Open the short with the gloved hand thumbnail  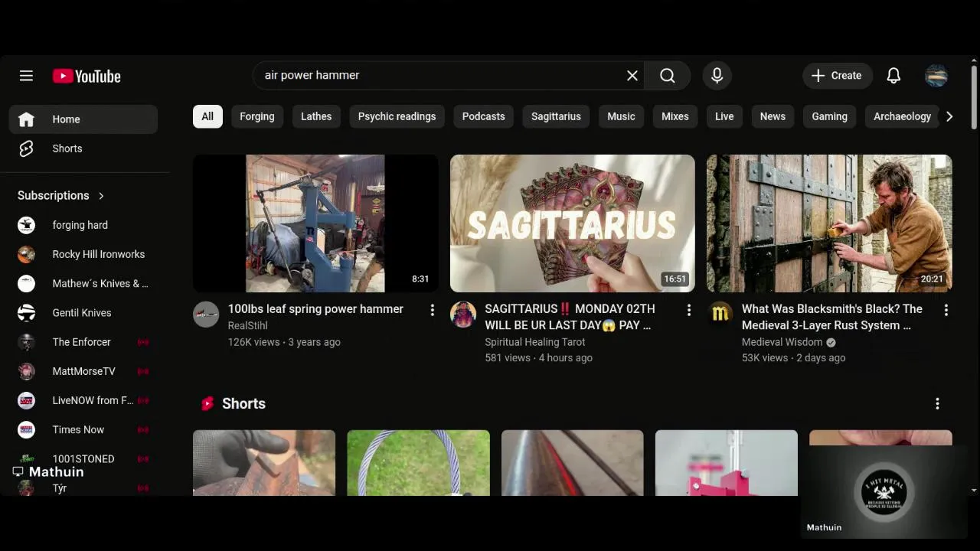coord(264,463)
